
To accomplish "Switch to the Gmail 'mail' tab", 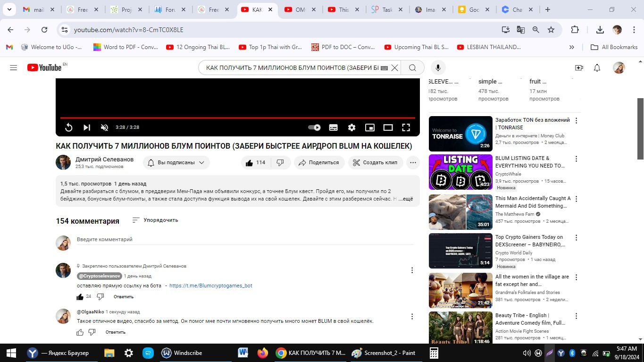I will (39, 9).
